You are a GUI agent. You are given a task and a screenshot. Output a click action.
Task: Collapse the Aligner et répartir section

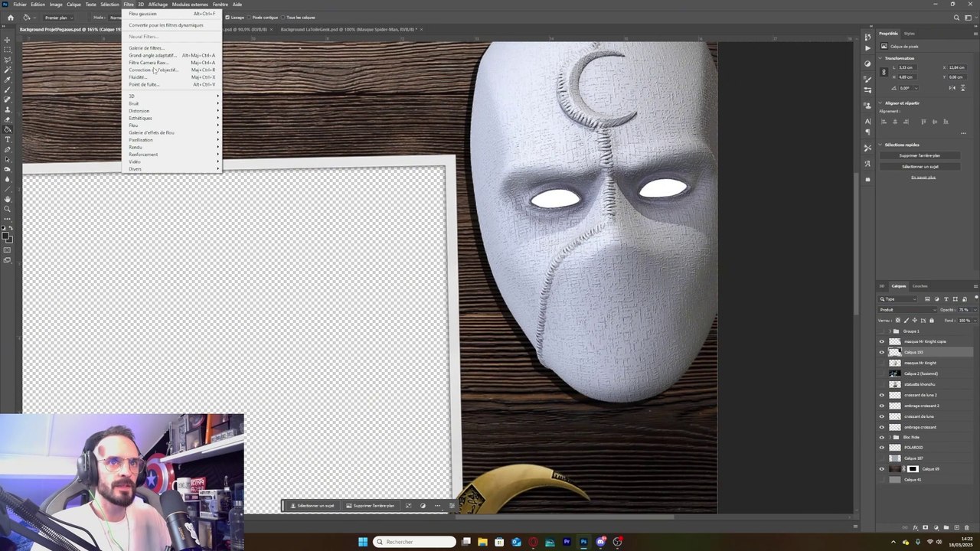(x=880, y=103)
